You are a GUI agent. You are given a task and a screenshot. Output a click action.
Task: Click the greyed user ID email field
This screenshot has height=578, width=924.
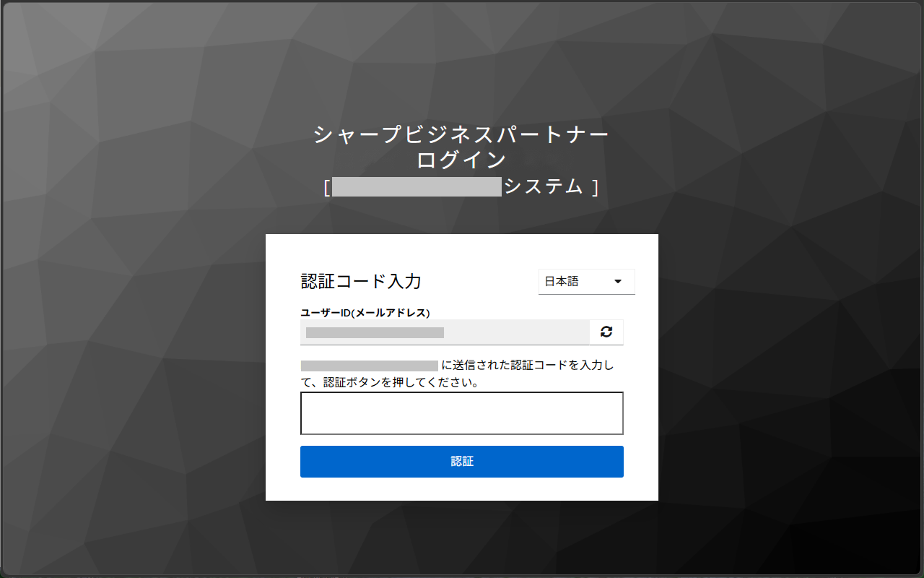tap(445, 332)
